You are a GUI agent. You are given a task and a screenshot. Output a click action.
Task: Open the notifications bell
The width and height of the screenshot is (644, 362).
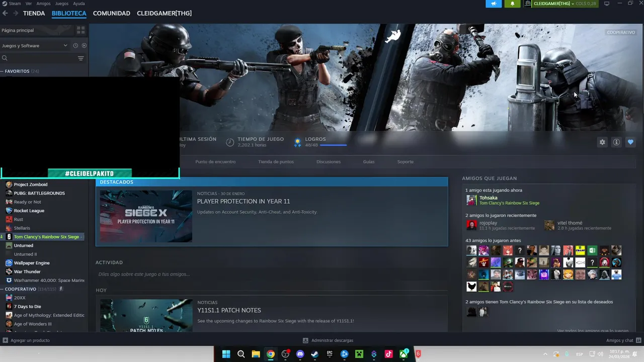pyautogui.click(x=512, y=4)
